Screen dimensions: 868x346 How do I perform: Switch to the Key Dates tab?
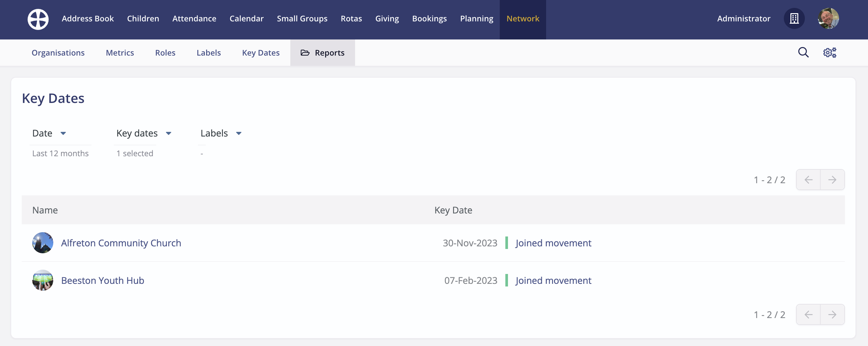[260, 53]
